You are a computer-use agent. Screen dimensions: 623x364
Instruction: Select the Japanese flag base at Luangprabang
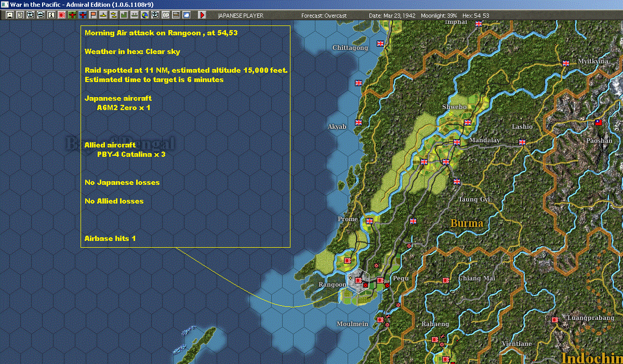555,319
